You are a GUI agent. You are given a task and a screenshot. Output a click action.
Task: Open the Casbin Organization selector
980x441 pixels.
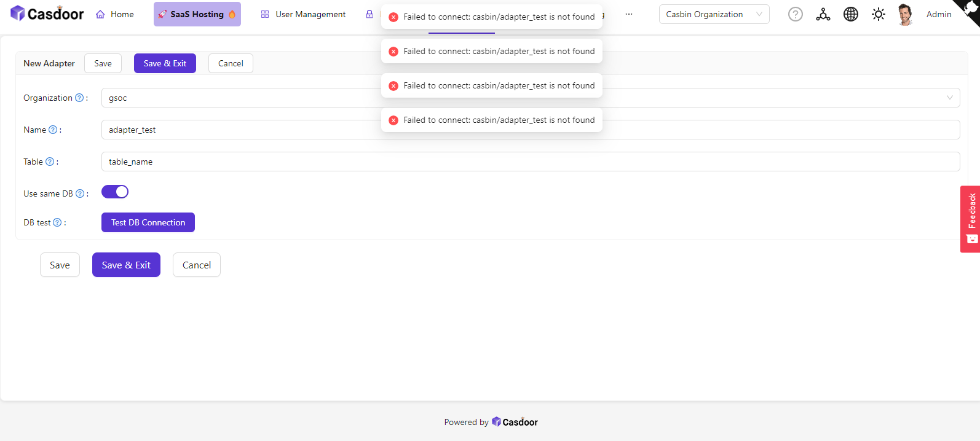pos(714,14)
